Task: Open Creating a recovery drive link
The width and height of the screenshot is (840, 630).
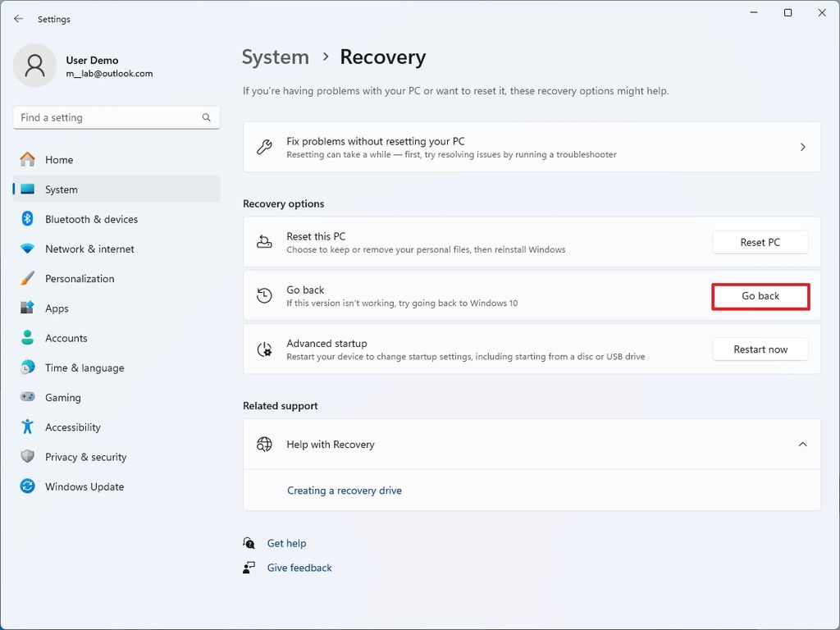Action: click(x=345, y=491)
